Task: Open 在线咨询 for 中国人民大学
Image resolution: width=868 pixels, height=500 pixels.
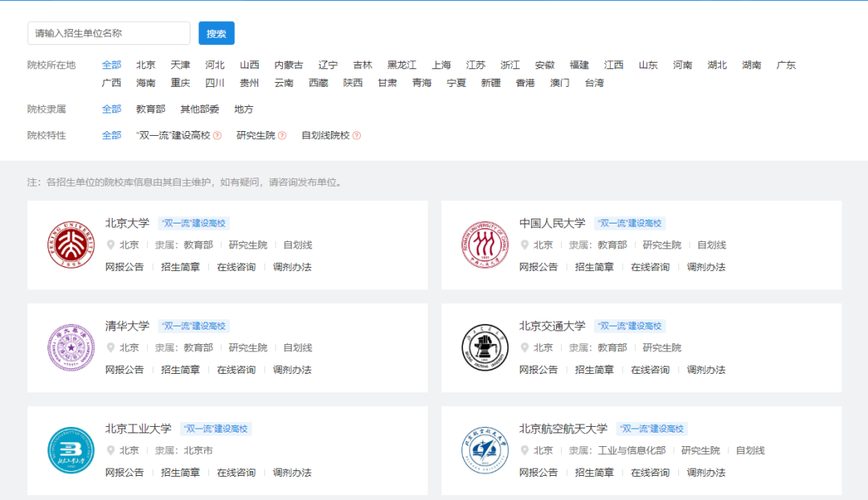Action: 650,267
